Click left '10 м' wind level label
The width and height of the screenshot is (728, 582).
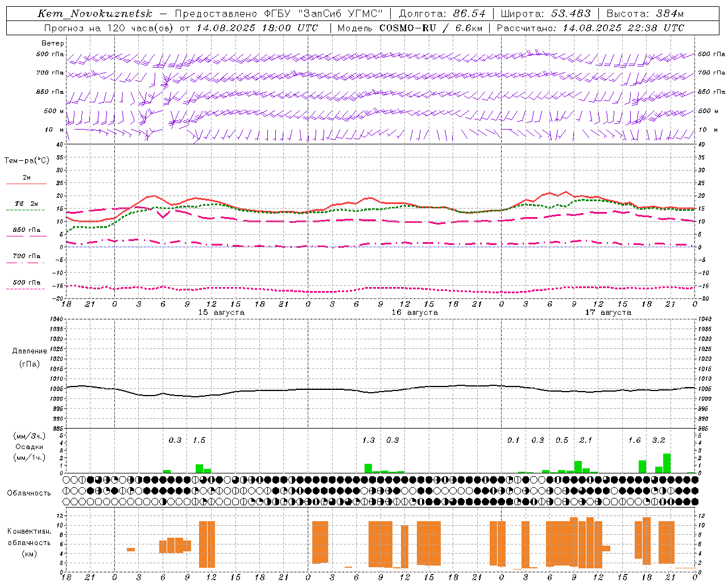[x=54, y=130]
